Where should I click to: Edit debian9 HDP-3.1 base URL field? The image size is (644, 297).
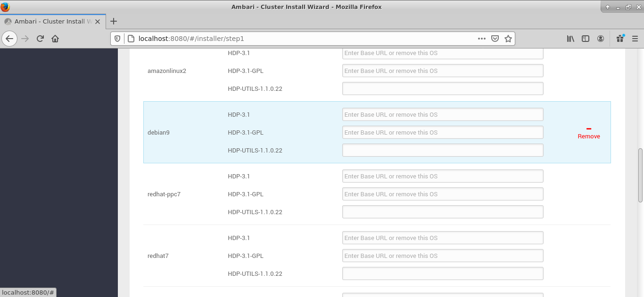tap(443, 114)
